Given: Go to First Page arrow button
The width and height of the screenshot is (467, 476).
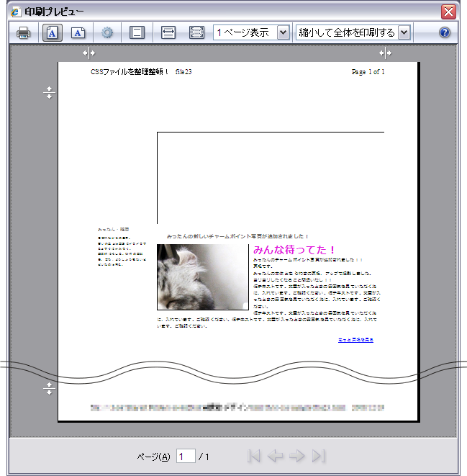Looking at the screenshot, I should coord(253,456).
